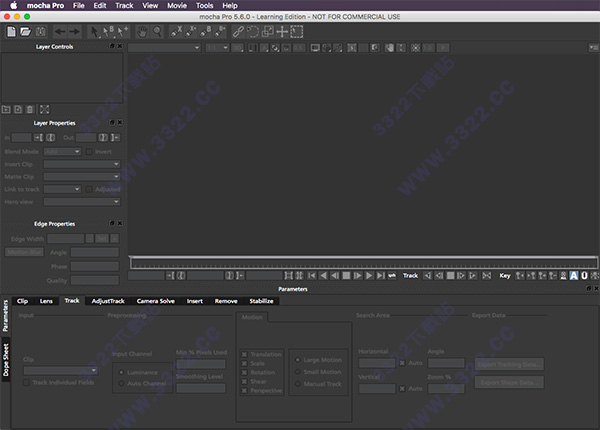Click Export Shape Data button
The height and width of the screenshot is (430, 600).
509,382
